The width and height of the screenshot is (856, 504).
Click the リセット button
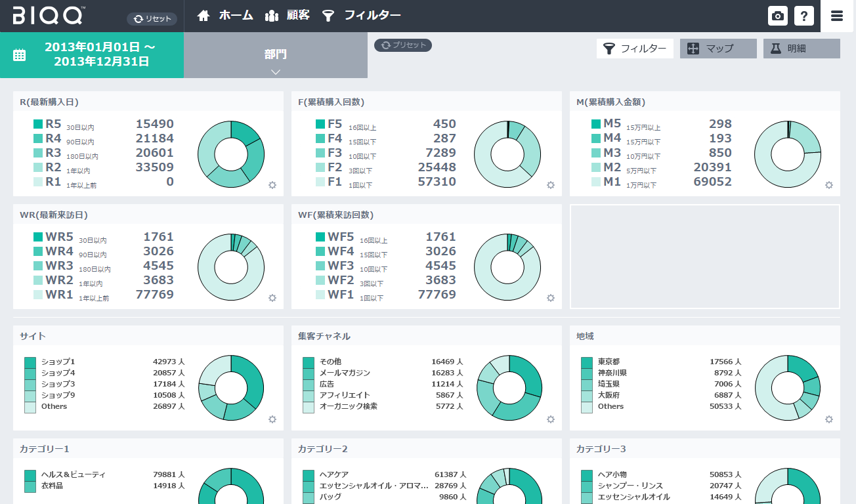(x=152, y=19)
